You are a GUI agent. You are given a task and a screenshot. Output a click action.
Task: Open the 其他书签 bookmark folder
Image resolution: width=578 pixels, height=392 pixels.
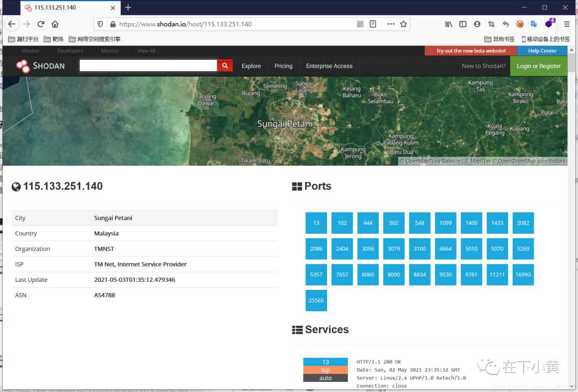point(499,39)
